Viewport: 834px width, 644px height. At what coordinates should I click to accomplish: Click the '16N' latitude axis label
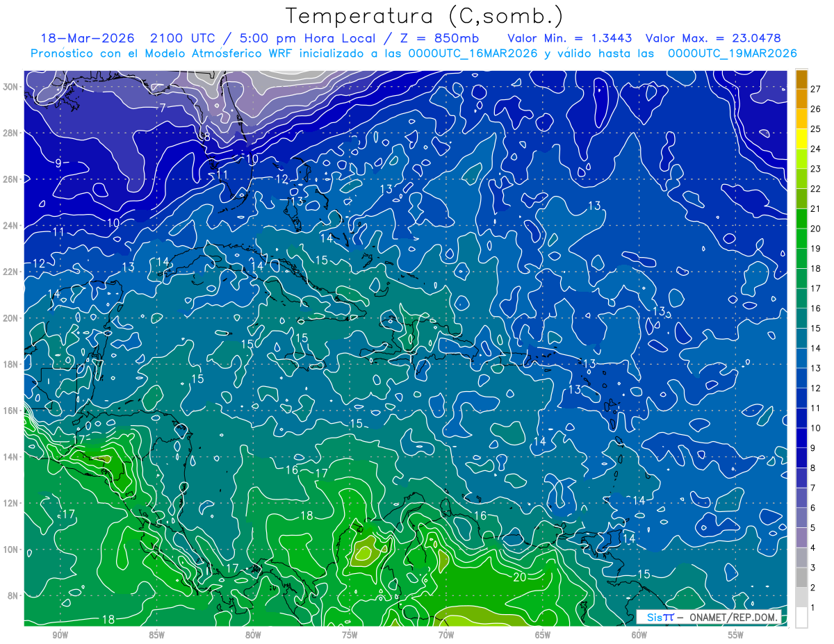[x=12, y=411]
